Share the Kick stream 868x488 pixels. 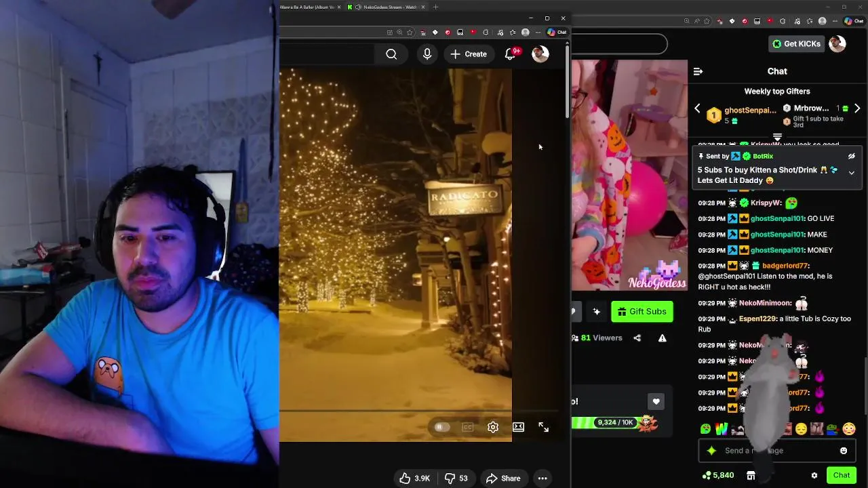click(637, 338)
